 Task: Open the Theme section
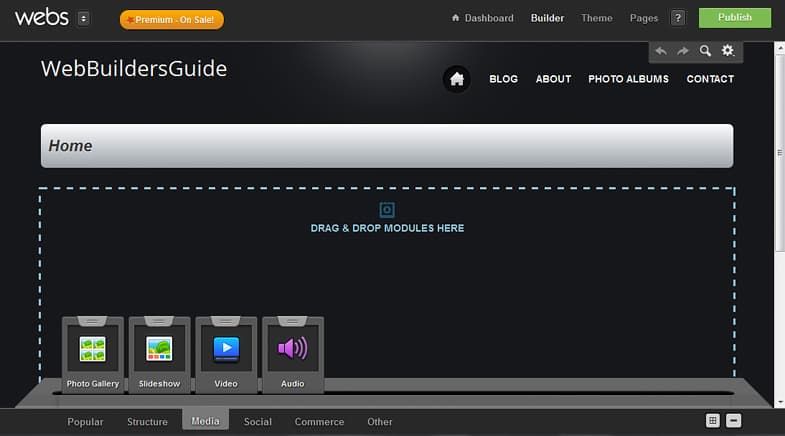point(597,18)
